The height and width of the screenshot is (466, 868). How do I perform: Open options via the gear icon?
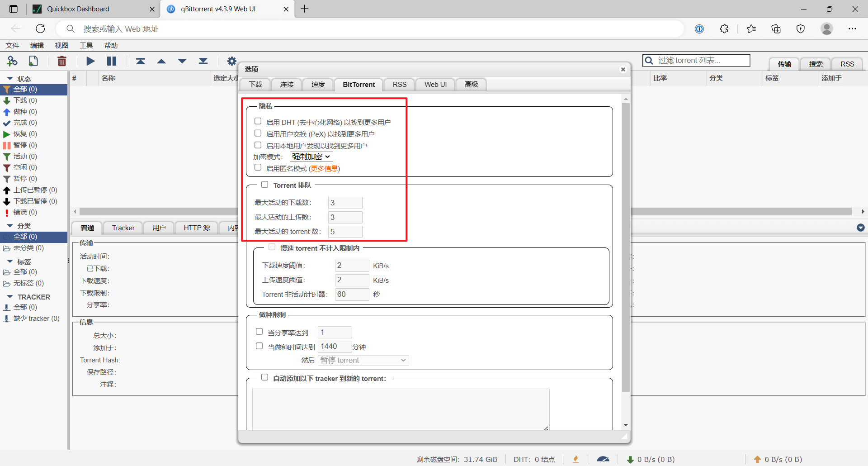click(232, 61)
